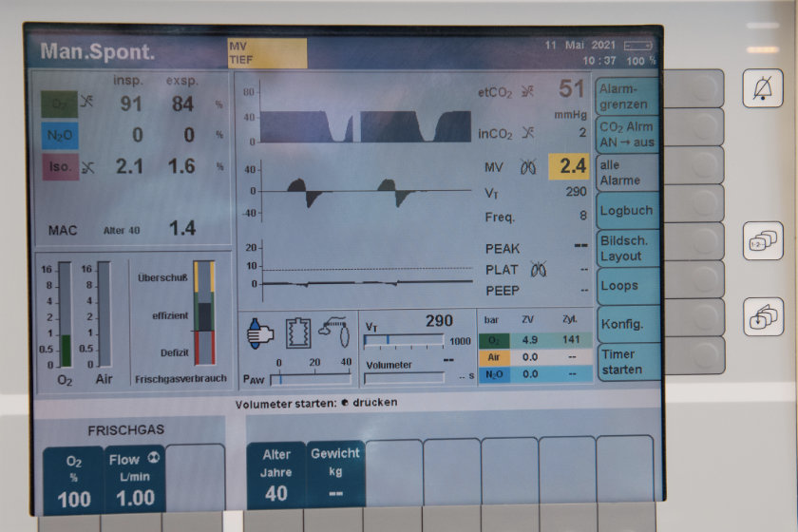This screenshot has width=798, height=532.
Task: Click the highlighted MV value 2.4
Action: pyautogui.click(x=568, y=166)
